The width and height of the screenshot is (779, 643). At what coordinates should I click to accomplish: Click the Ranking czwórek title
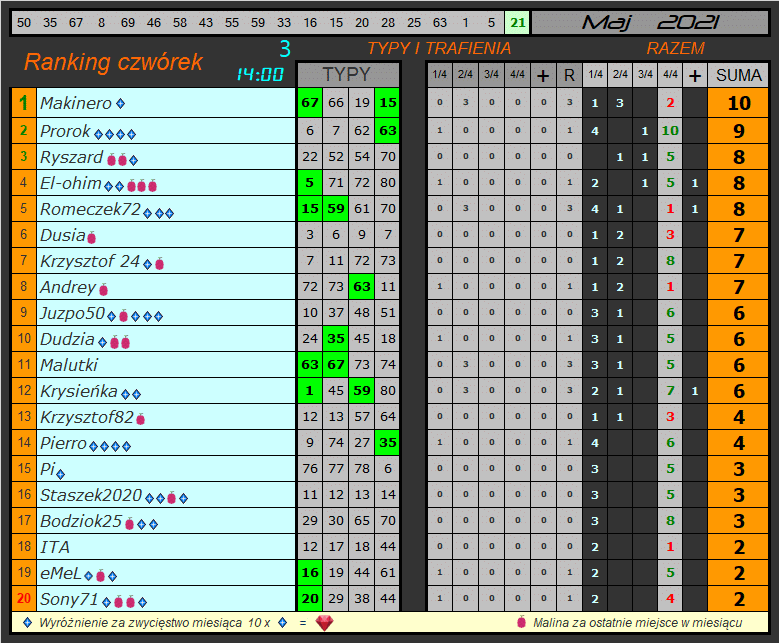pos(114,63)
